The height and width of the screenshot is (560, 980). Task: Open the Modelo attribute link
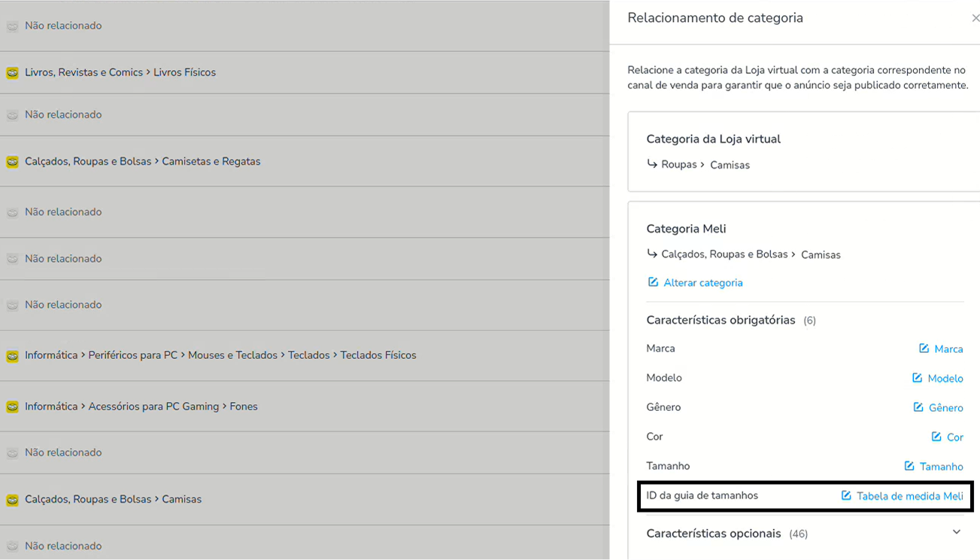(945, 379)
